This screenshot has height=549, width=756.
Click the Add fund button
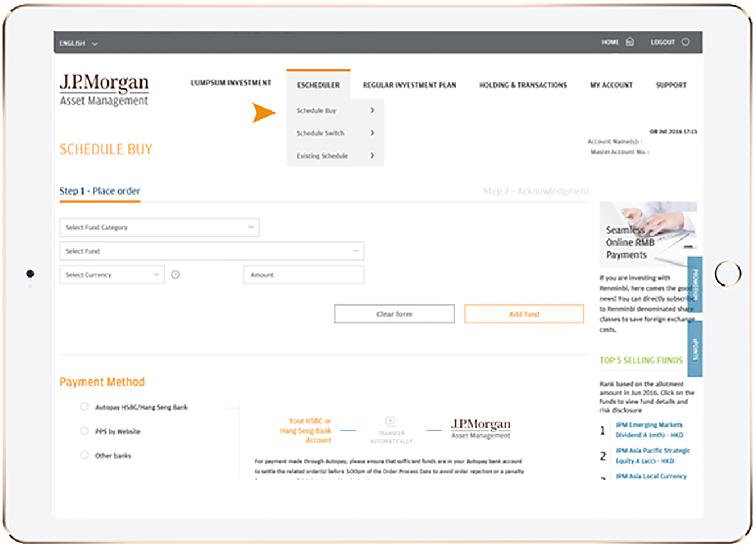click(x=524, y=314)
